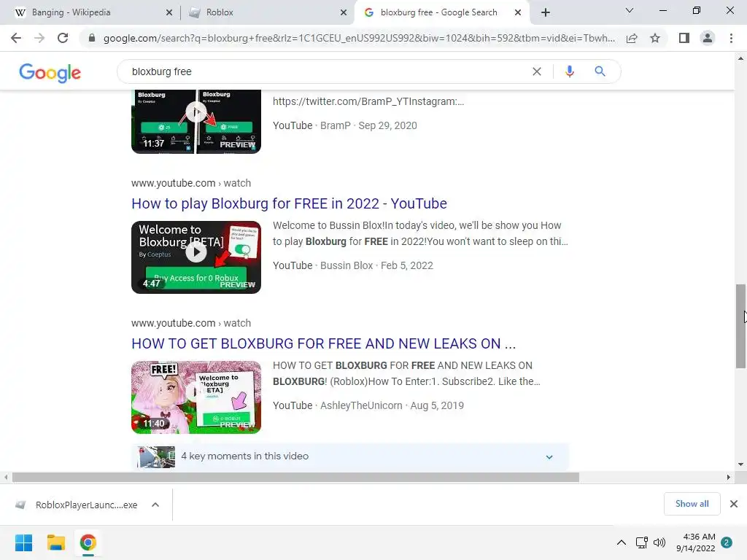Open network settings from the tray
The height and width of the screenshot is (560, 747).
[641, 542]
